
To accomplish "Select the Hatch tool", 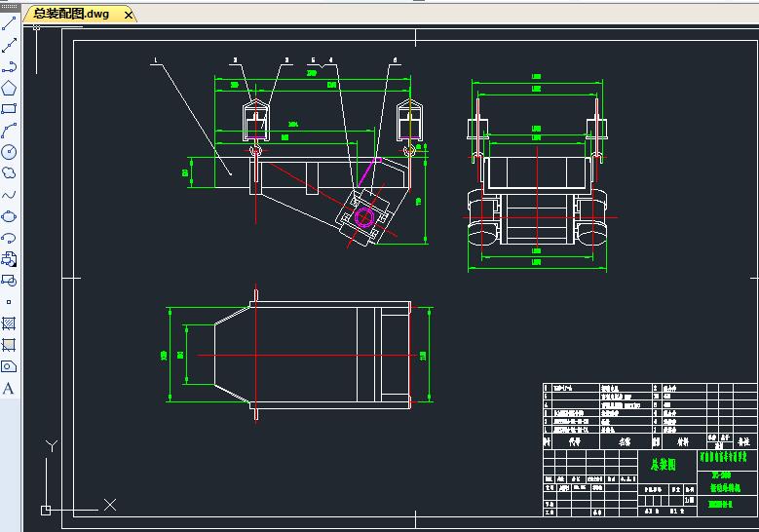I will pyautogui.click(x=9, y=323).
